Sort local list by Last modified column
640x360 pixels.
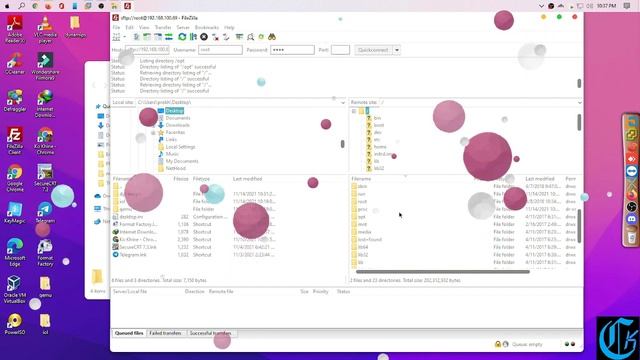pyautogui.click(x=247, y=179)
